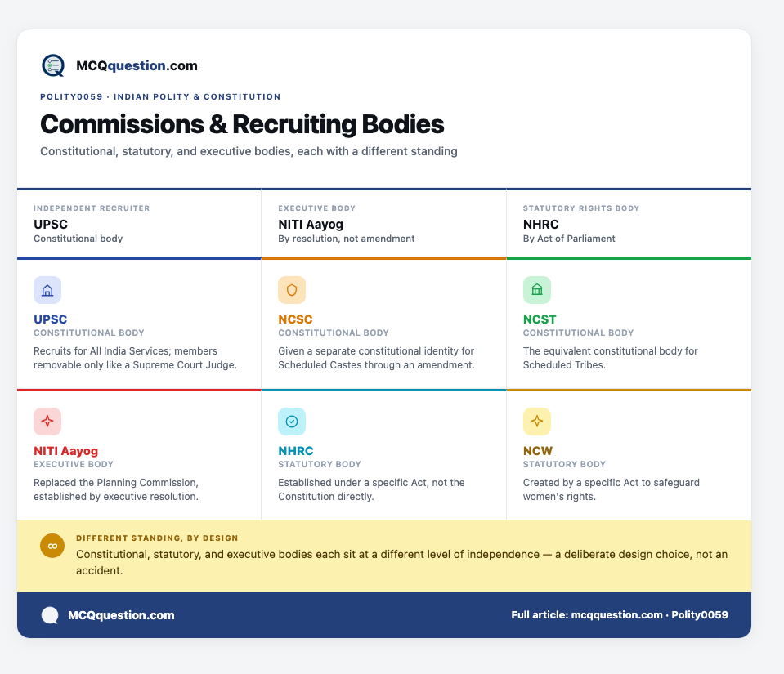Open the Full article mcqquestion.com link
This screenshot has width=784, height=674.
pos(620,615)
